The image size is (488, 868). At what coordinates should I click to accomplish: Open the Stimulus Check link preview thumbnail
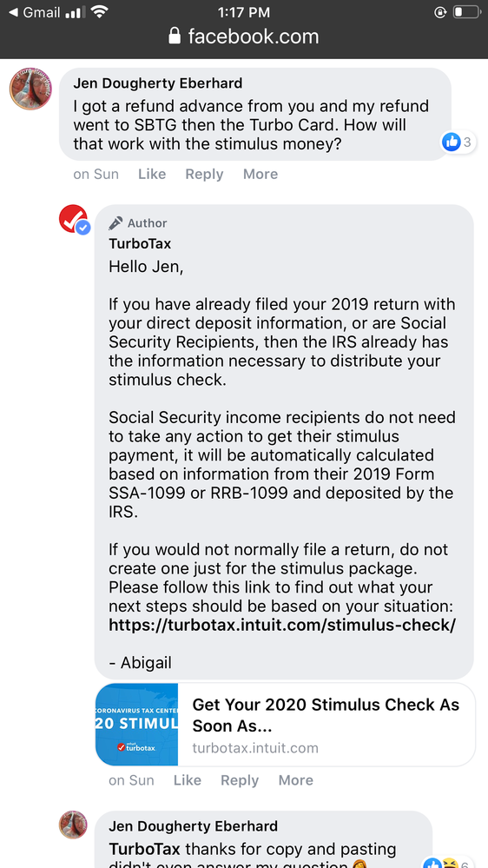(136, 724)
